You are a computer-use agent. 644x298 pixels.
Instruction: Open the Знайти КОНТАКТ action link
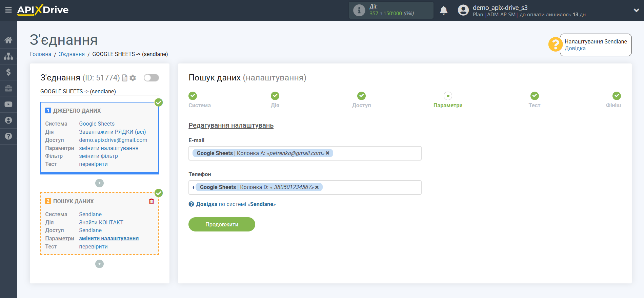(101, 223)
